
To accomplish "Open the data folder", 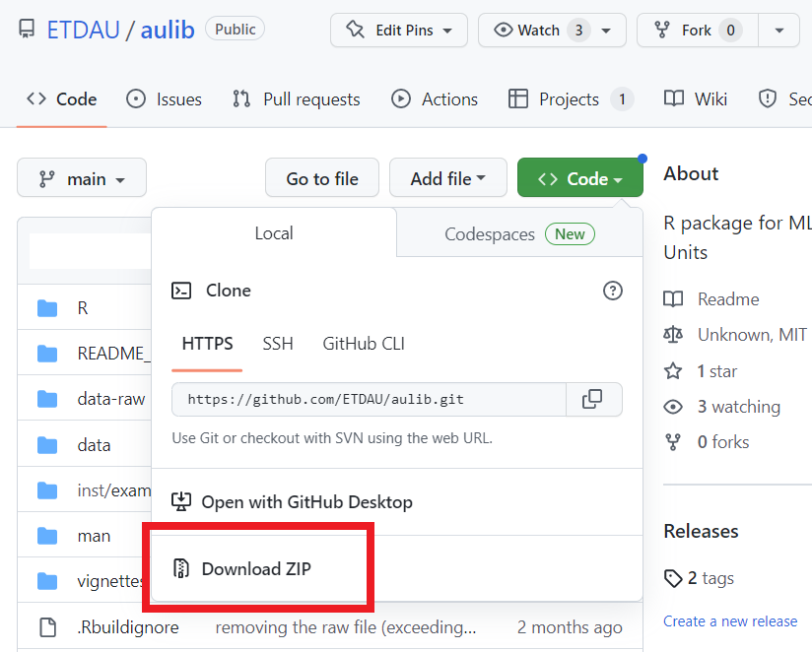I will point(94,445).
